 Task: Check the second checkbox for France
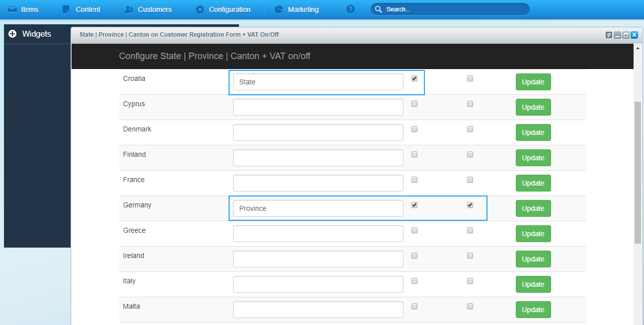tap(470, 180)
